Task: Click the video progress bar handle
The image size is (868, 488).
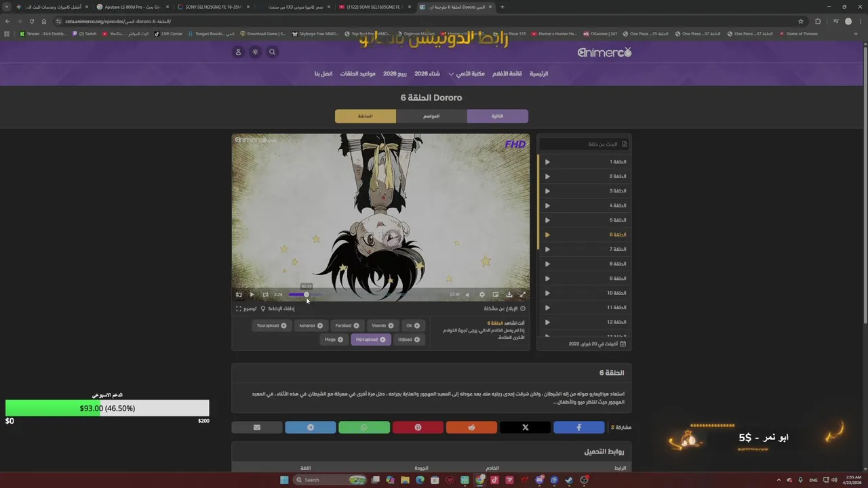Action: 307,295
